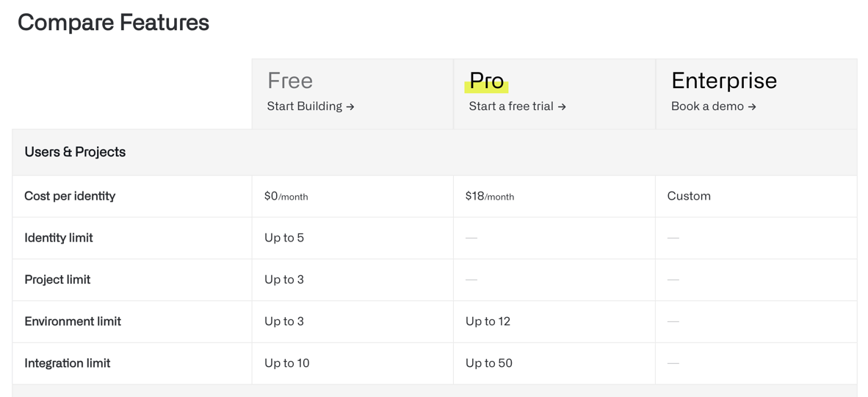The height and width of the screenshot is (397, 868).
Task: Click the $18/month Pro price cell
Action: tap(490, 196)
